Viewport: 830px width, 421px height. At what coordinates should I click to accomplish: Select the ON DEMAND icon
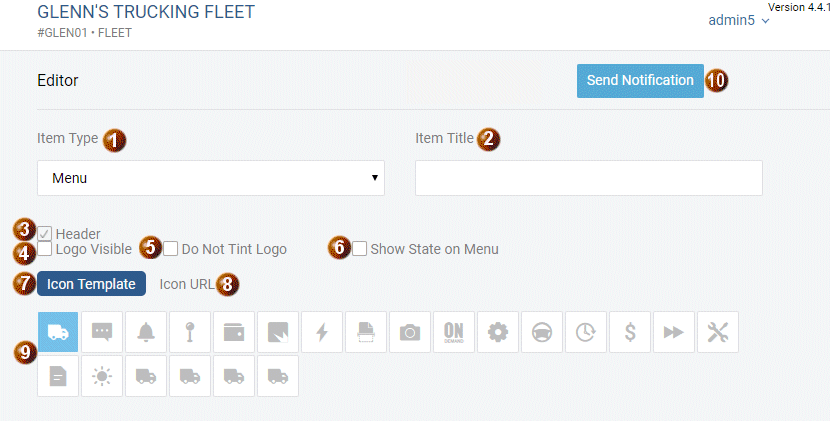tap(454, 332)
